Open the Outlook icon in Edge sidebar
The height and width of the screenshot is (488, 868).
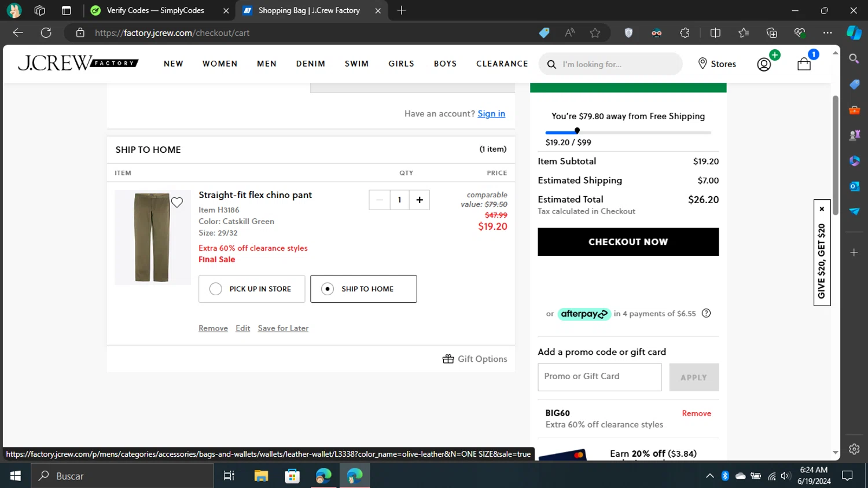coord(854,186)
